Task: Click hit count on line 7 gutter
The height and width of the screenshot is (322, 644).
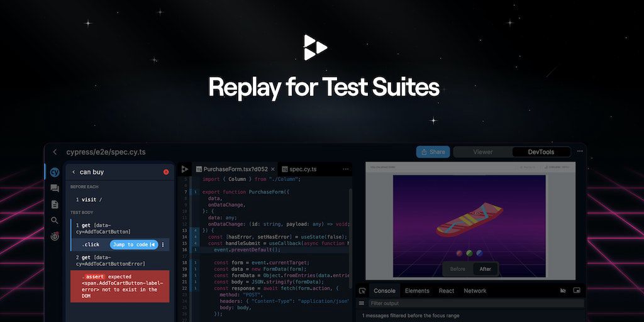Action: point(195,192)
